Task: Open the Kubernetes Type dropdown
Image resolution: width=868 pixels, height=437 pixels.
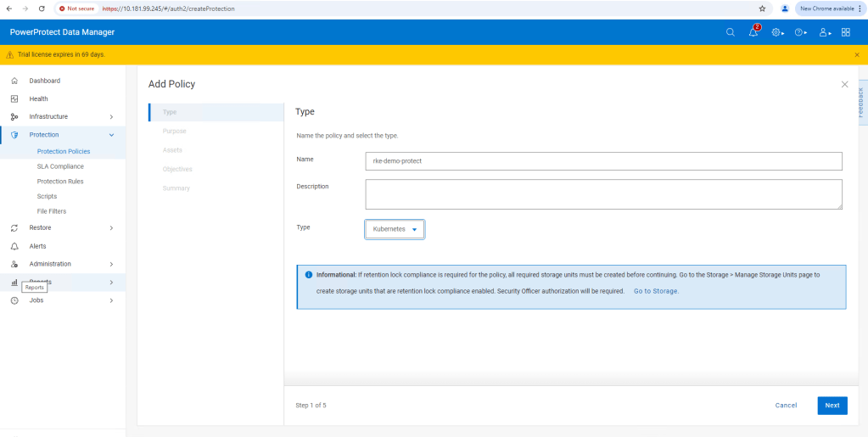Action: click(x=395, y=229)
